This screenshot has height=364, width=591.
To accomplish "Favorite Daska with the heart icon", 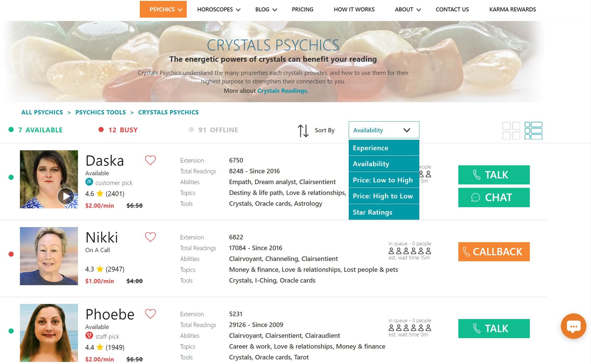I will pyautogui.click(x=150, y=160).
